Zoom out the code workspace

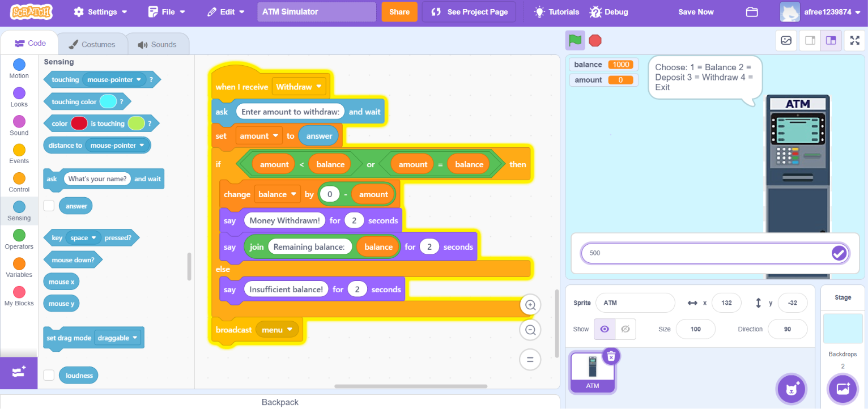tap(530, 330)
